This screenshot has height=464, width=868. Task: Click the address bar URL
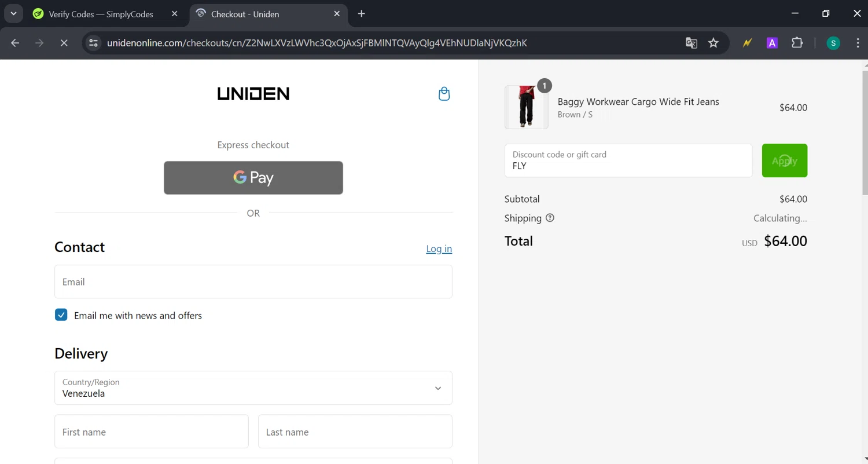point(317,43)
